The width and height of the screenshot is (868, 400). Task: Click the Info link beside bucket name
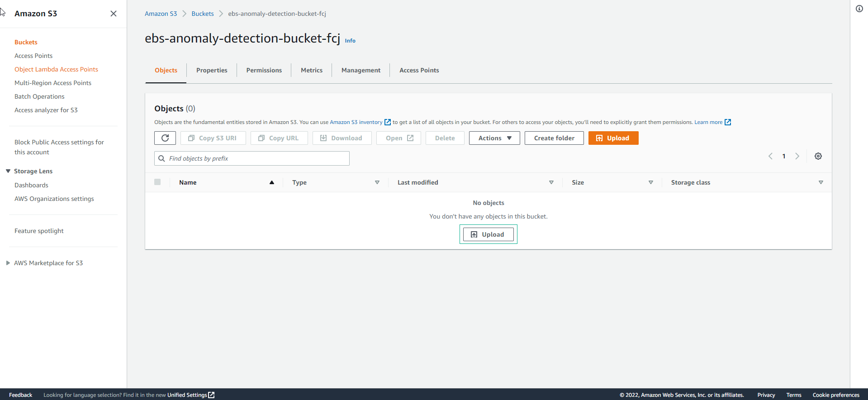coord(350,41)
